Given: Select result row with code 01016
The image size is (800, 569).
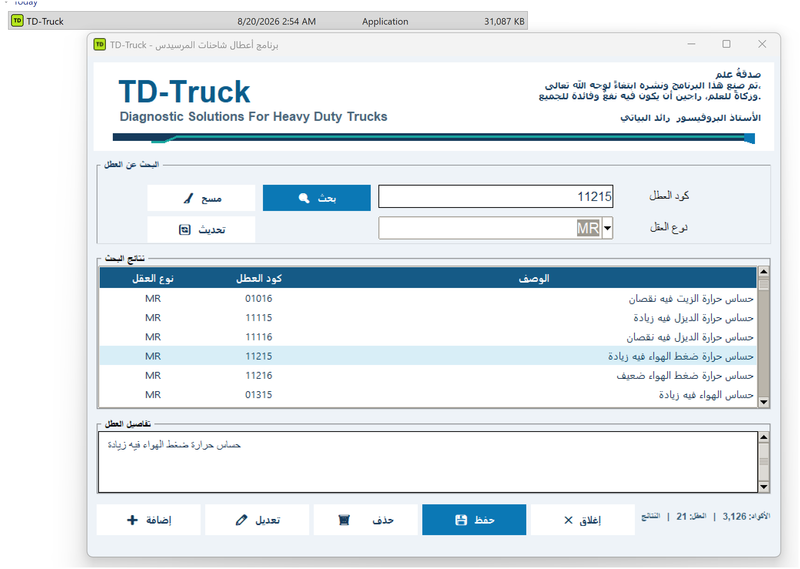Looking at the screenshot, I should [428, 299].
